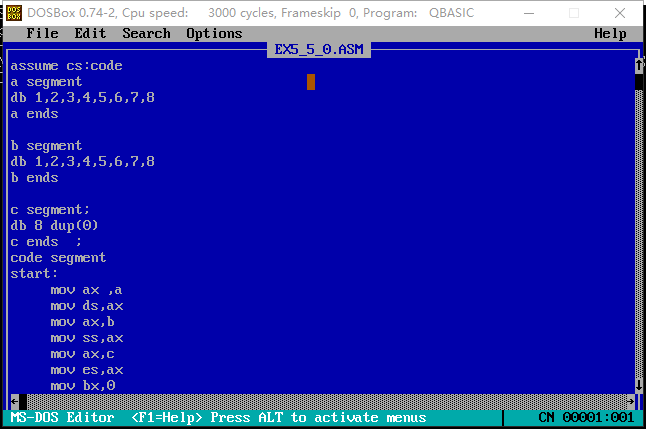Click the MS-DOS Editor status label
The height and width of the screenshot is (429, 646).
(x=62, y=417)
